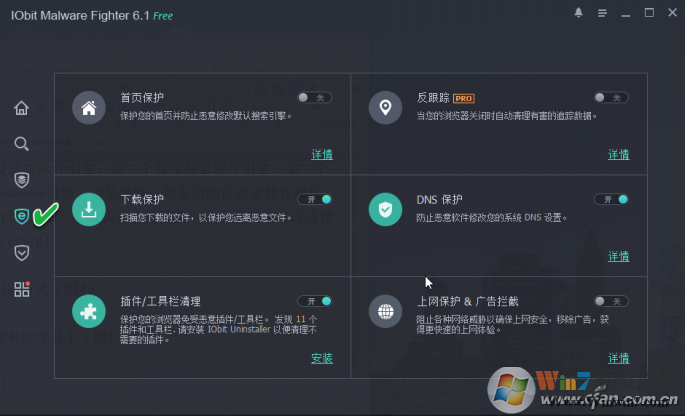685x416 pixels.
Task: Click the 首页保护 house icon
Action: click(x=89, y=108)
